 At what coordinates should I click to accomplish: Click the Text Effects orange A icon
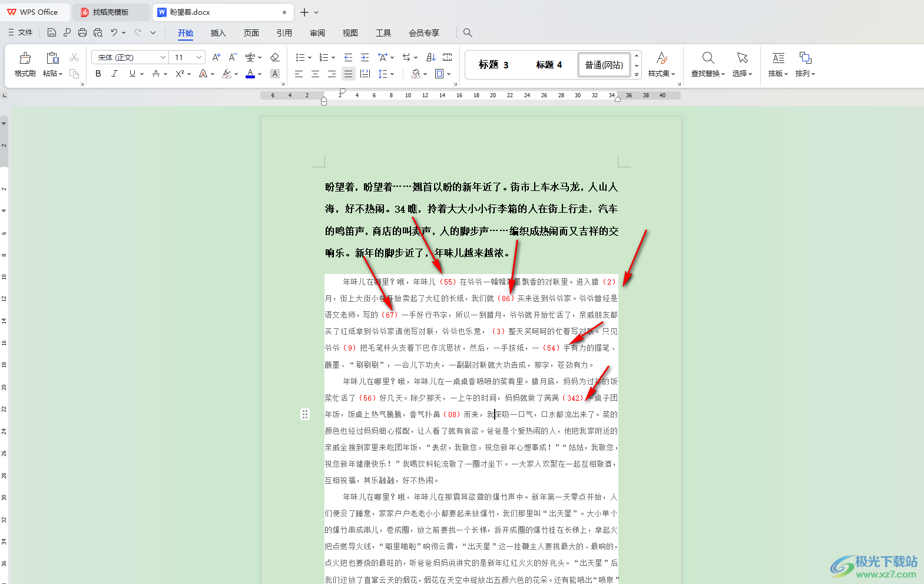(203, 74)
